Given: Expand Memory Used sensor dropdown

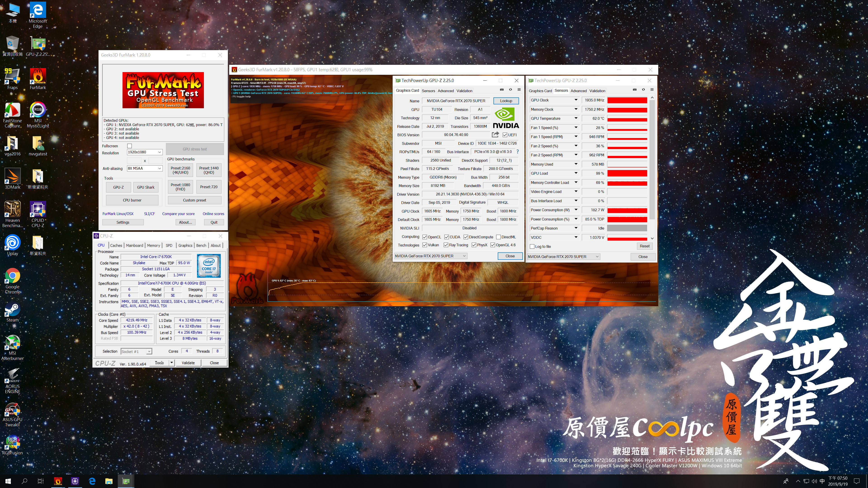Looking at the screenshot, I should 576,164.
